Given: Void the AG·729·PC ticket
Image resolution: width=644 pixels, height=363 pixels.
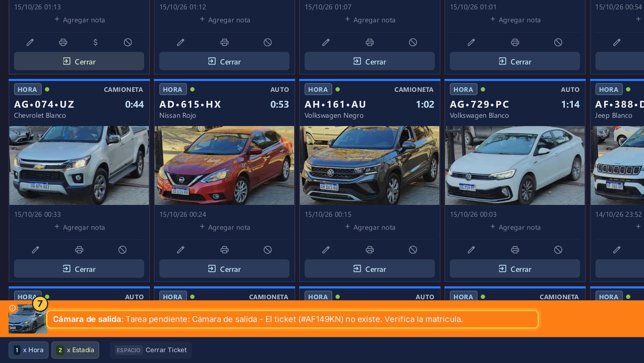Looking at the screenshot, I should coord(558,250).
